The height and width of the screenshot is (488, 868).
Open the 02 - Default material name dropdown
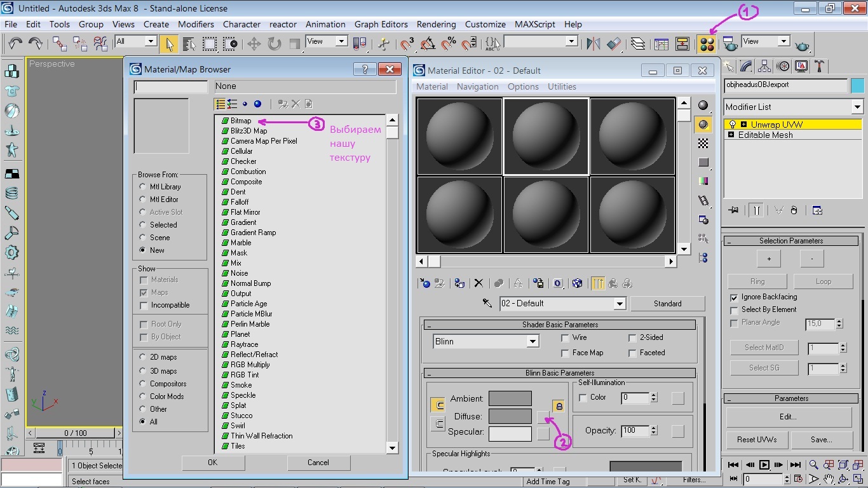pos(620,304)
